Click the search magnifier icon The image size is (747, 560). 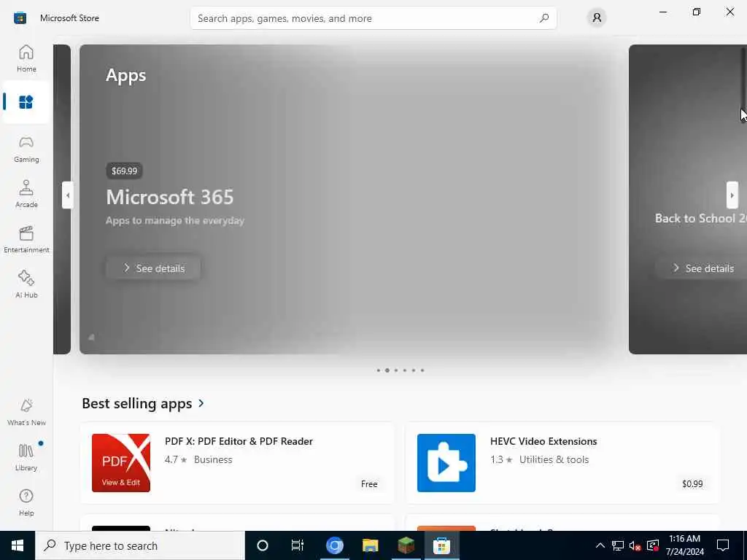tap(544, 18)
